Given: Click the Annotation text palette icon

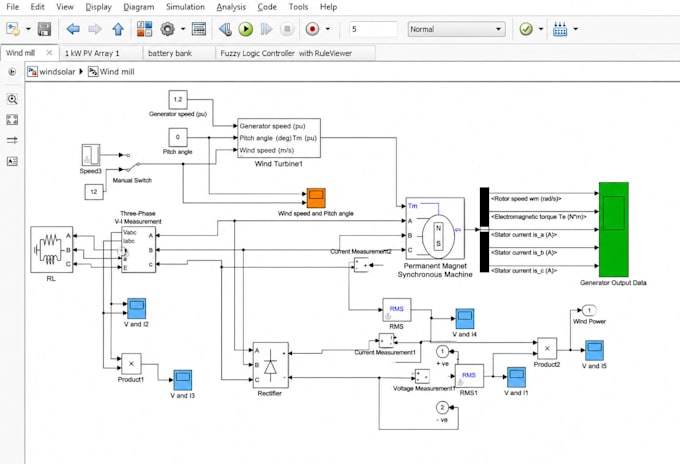Looking at the screenshot, I should point(12,161).
